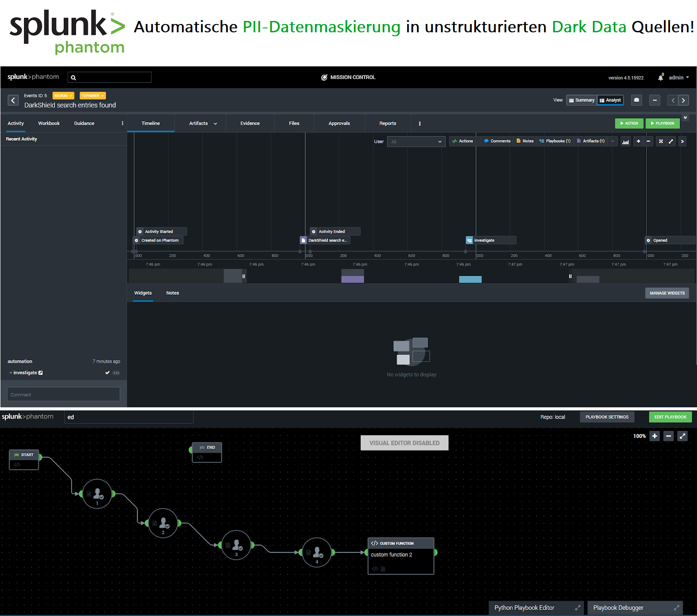Expand the Playbook Debugger panel
This screenshot has width=697, height=616.
click(676, 608)
